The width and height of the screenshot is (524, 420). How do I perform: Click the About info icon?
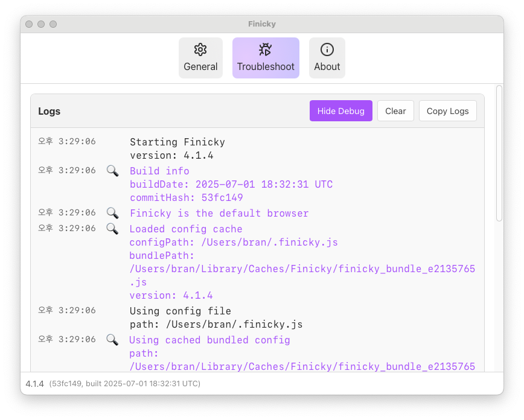click(327, 49)
